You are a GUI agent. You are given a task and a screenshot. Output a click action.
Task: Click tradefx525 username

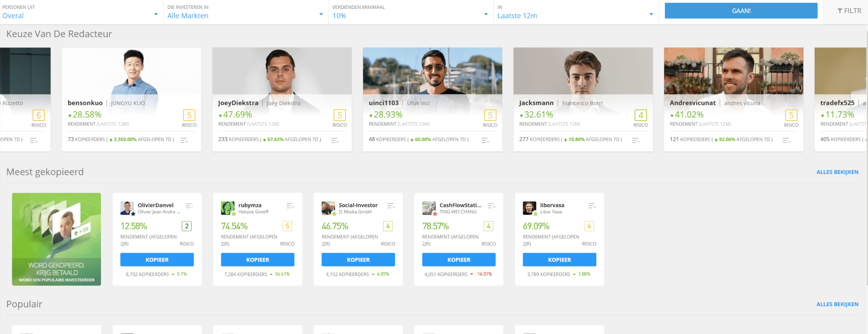[837, 103]
